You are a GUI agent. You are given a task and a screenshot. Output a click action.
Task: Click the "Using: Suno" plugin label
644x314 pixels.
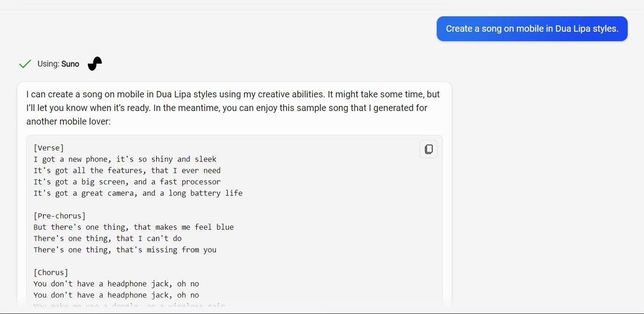click(x=58, y=64)
